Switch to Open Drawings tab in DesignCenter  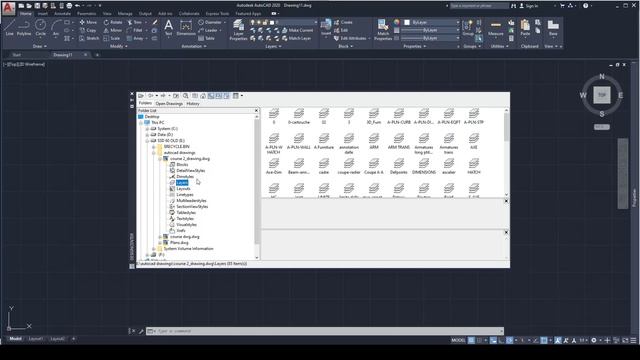(169, 104)
